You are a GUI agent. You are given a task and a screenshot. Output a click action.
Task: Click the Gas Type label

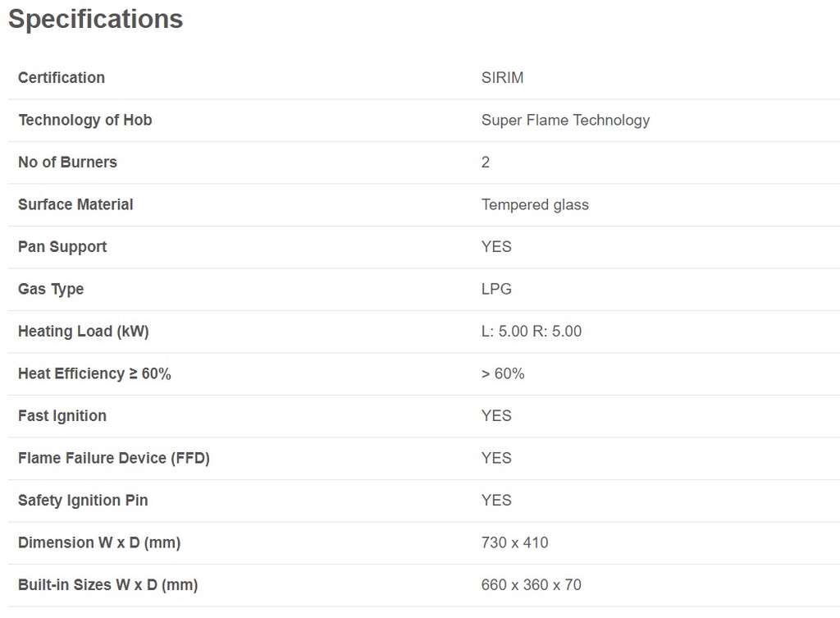[51, 289]
